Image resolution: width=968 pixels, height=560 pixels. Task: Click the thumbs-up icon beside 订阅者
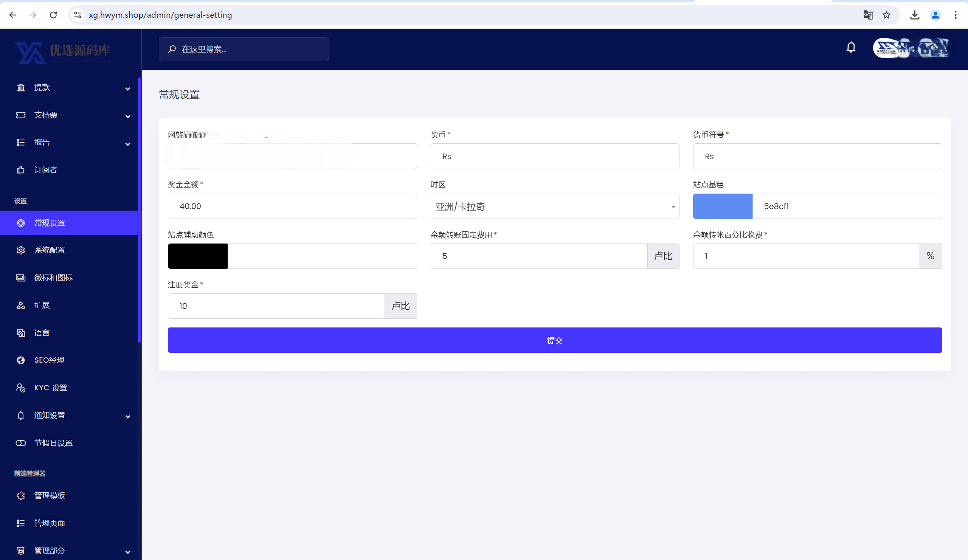coord(21,170)
